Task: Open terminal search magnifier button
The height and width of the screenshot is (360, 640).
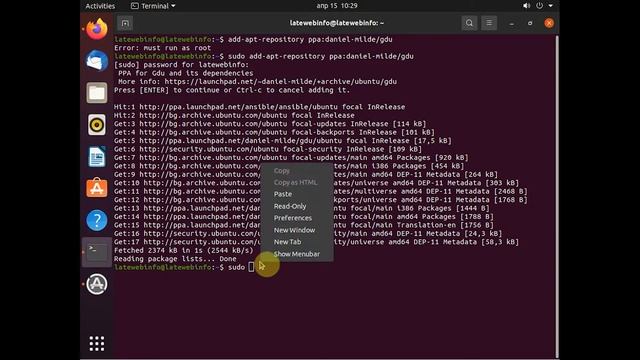Action: (469, 23)
